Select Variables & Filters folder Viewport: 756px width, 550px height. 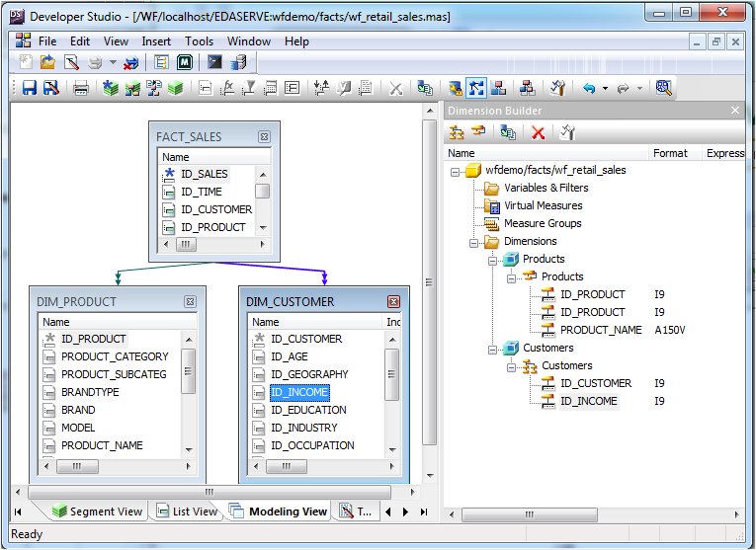tap(546, 188)
